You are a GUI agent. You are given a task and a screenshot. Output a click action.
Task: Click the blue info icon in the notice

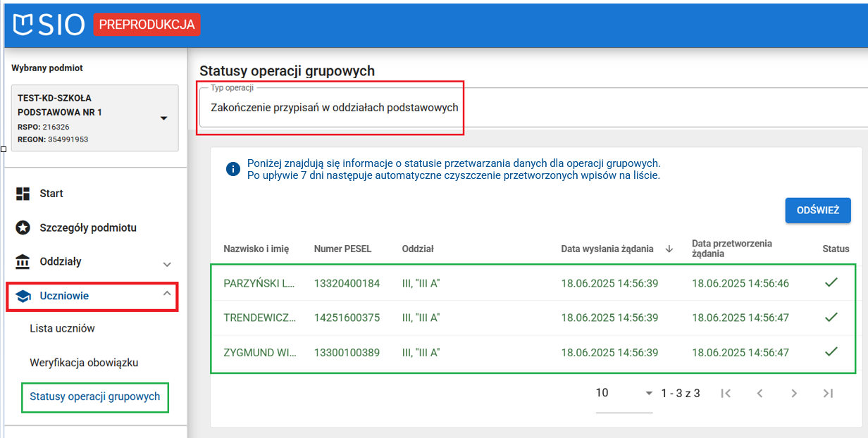pyautogui.click(x=232, y=169)
